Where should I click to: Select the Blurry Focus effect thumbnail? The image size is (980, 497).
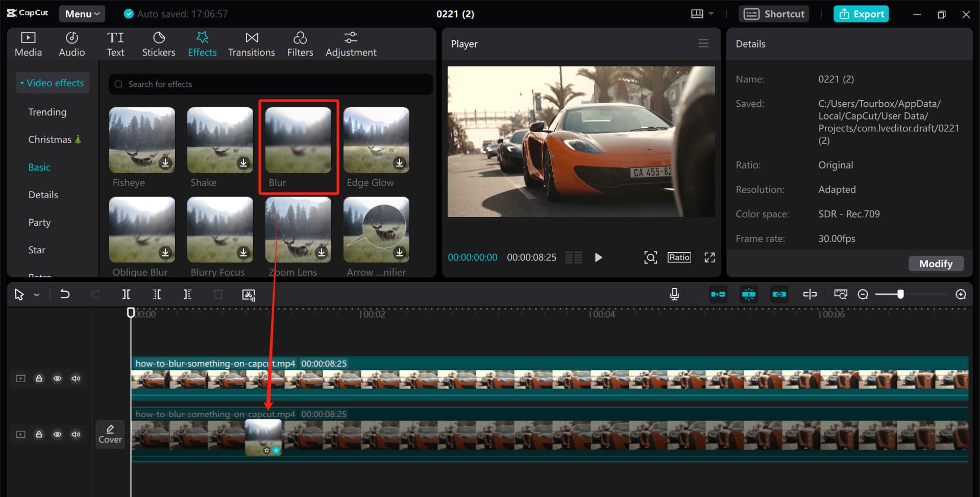[x=219, y=230]
